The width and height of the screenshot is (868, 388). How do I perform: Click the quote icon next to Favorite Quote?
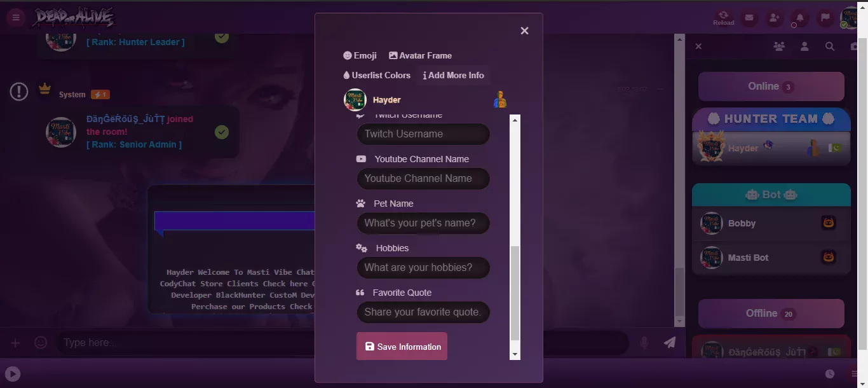tap(360, 293)
